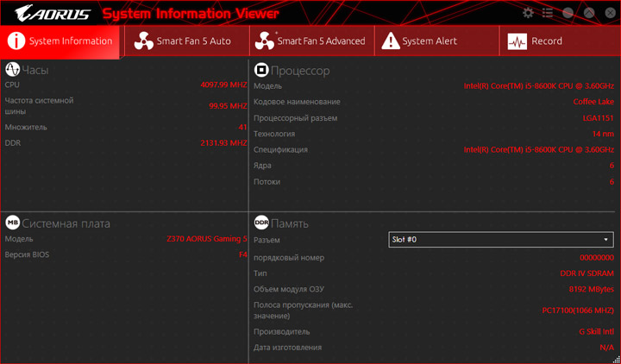This screenshot has height=364, width=621.
Task: Click the Smart Fan 5 Auto fan icon
Action: [144, 41]
